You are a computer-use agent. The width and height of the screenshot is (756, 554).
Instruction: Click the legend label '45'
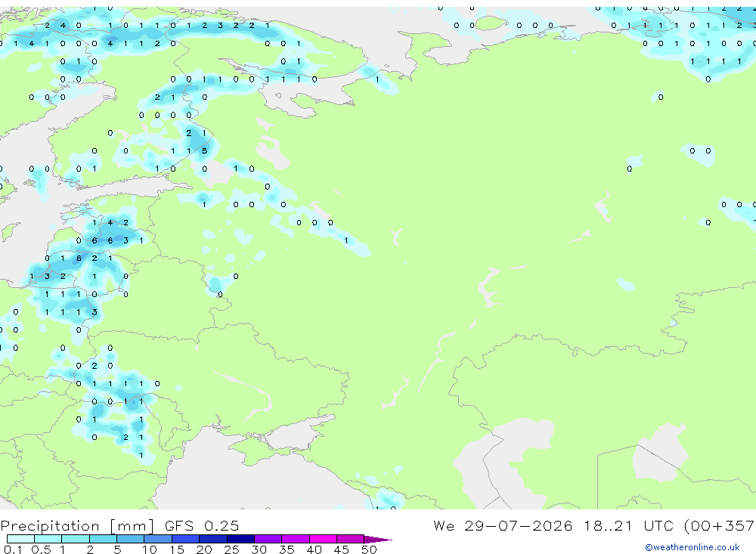point(342,549)
